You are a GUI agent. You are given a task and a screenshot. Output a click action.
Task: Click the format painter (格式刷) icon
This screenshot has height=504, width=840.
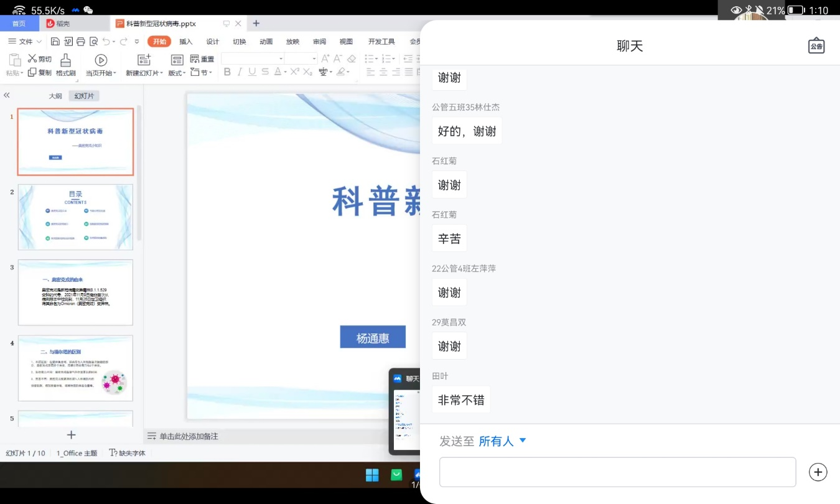click(x=65, y=60)
